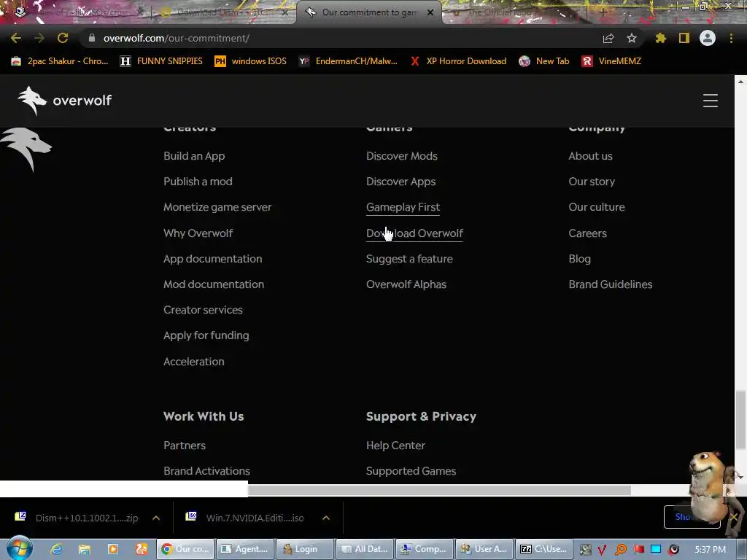Click the vertical page scrollbar thumb

coord(740,419)
